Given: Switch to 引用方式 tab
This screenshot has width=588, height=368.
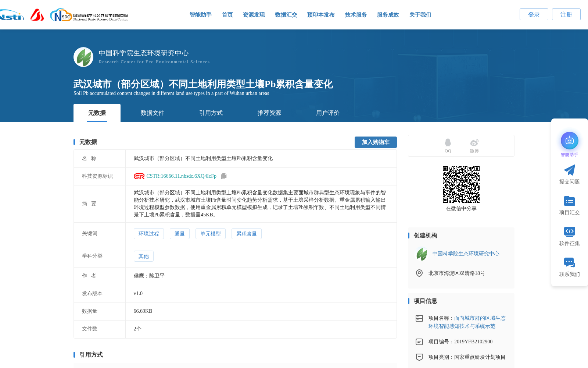Looking at the screenshot, I should tap(211, 113).
